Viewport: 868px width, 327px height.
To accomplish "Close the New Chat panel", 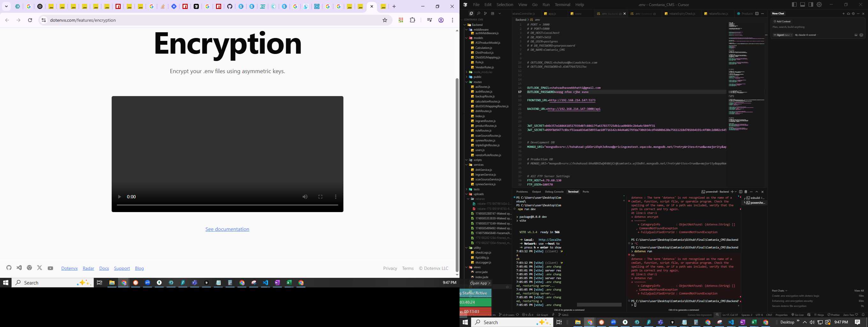I will (x=863, y=14).
